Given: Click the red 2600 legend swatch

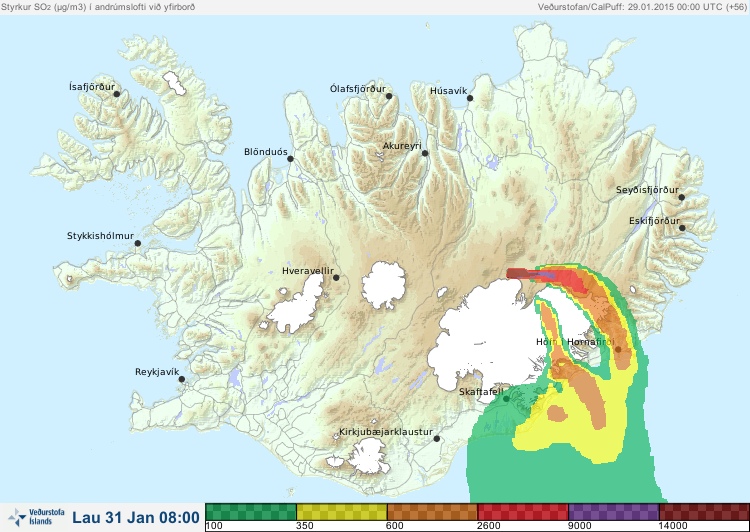Looking at the screenshot, I should (x=523, y=512).
